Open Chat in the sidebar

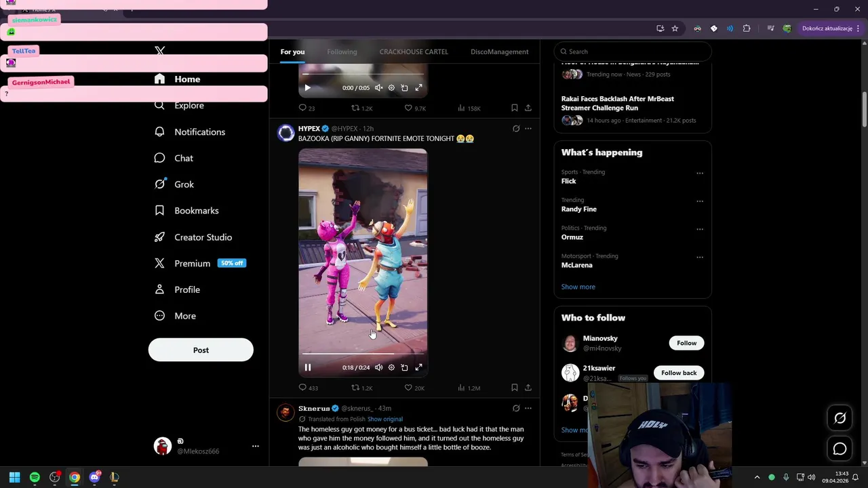[174, 158]
